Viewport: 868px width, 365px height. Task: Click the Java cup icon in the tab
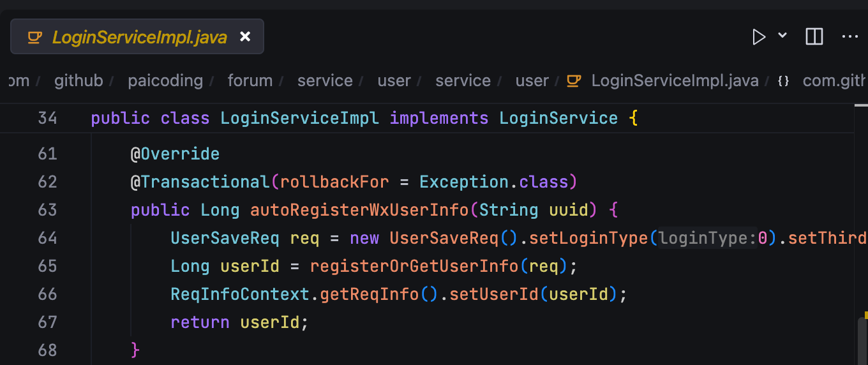click(34, 37)
